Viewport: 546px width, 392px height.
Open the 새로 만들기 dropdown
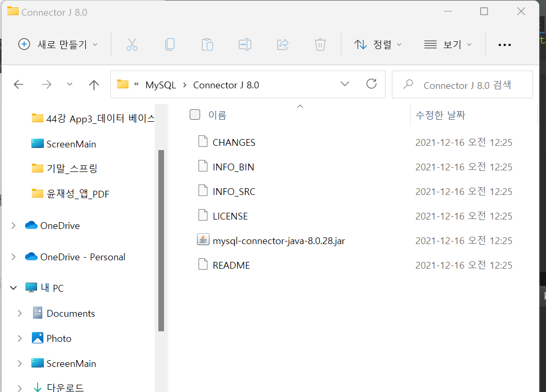(58, 44)
